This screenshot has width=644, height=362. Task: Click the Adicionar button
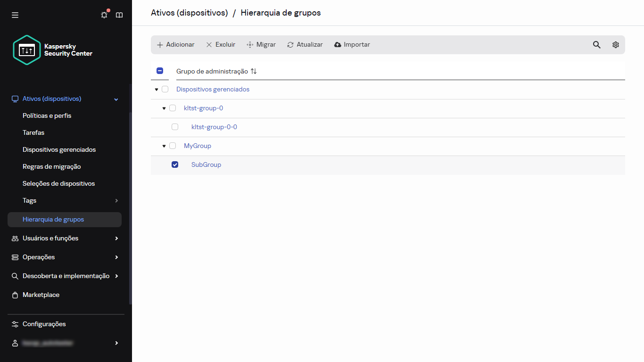point(175,44)
